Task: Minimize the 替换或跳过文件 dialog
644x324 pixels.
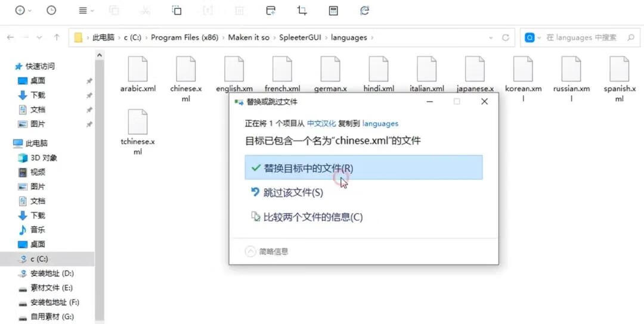Action: point(429,102)
